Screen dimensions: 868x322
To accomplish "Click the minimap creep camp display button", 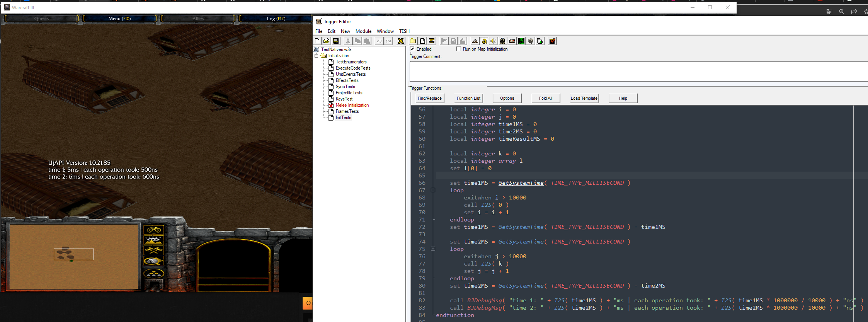I will point(154,261).
